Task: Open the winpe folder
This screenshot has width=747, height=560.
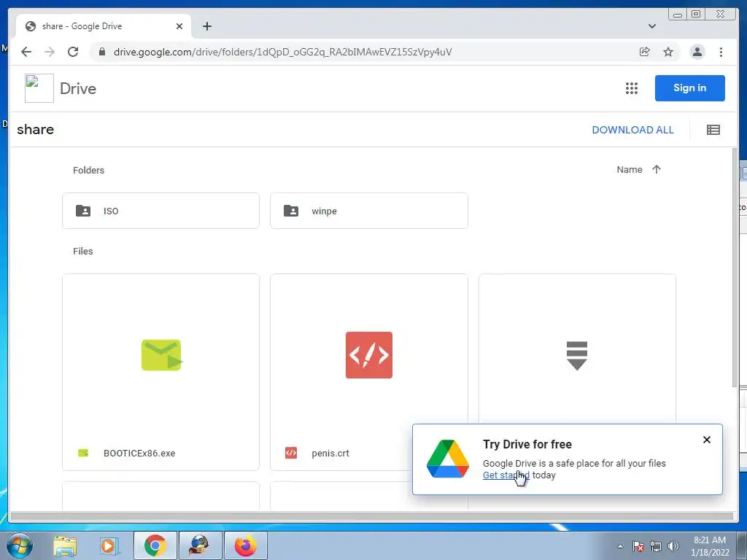Action: pos(368,211)
